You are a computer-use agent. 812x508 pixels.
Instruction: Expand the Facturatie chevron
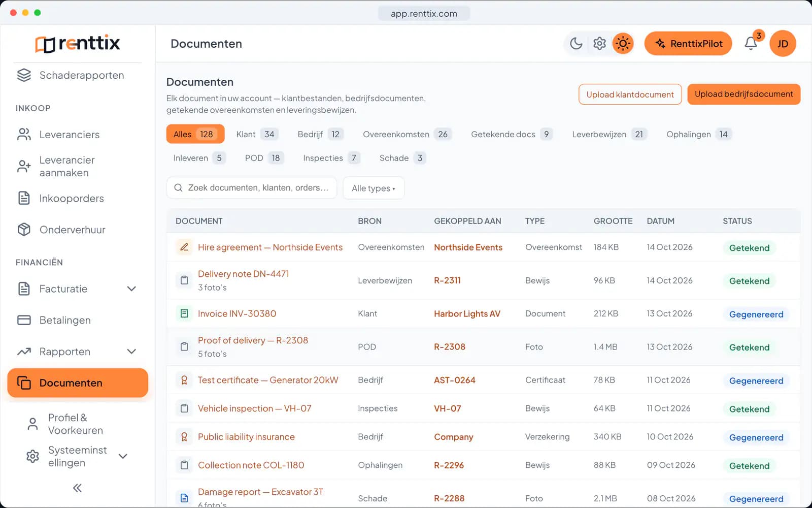pos(131,289)
